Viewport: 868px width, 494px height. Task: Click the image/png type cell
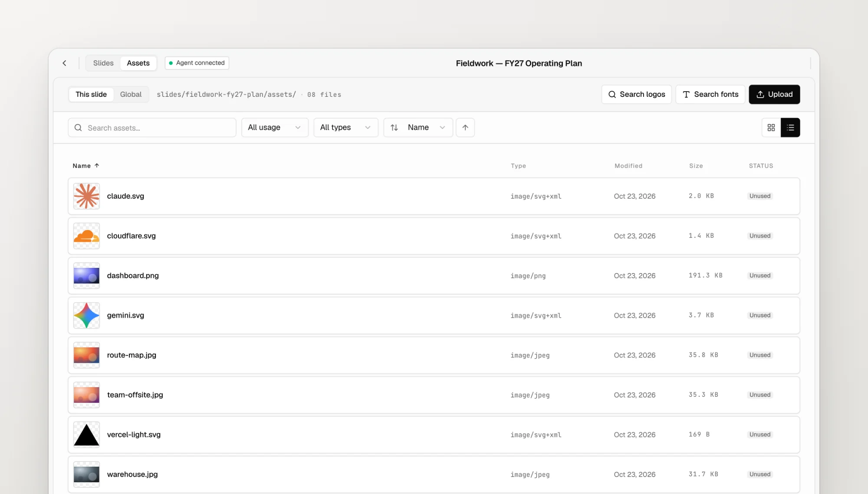pos(528,276)
